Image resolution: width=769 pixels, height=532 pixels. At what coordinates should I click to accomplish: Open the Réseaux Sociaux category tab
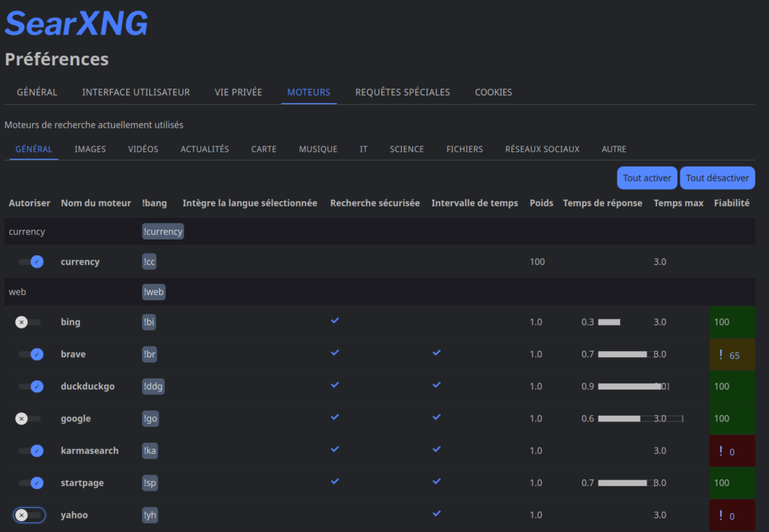click(542, 149)
